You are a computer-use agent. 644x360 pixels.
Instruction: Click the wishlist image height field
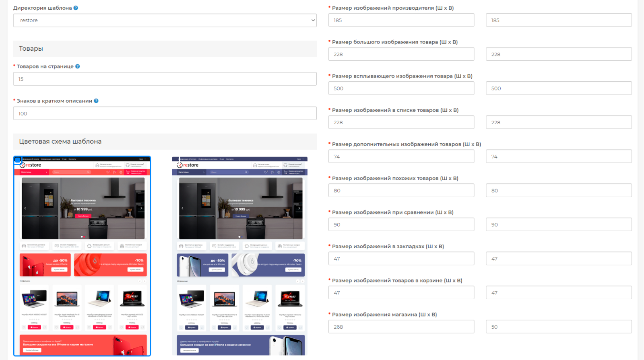click(x=559, y=259)
